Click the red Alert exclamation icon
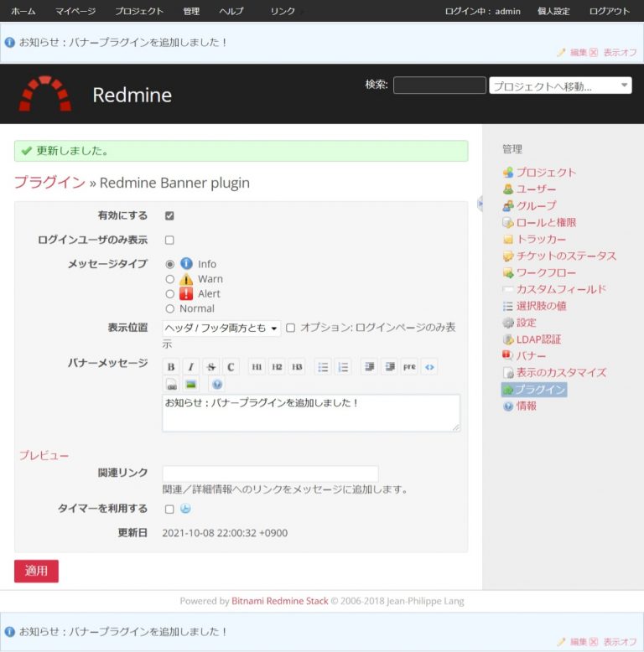The height and width of the screenshot is (652, 644). (186, 293)
